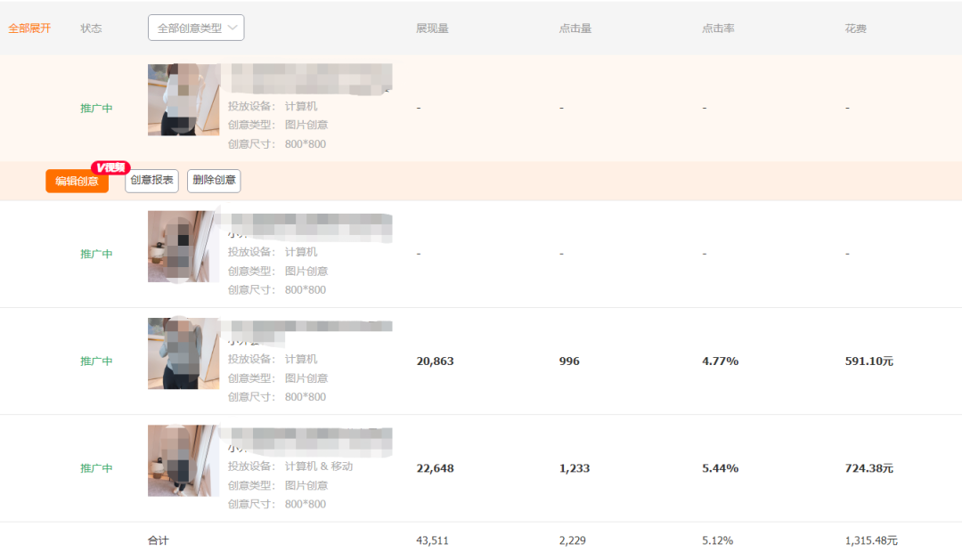962x560 pixels.
Task: Click the 全部展开 expand-all link
Action: click(x=29, y=28)
